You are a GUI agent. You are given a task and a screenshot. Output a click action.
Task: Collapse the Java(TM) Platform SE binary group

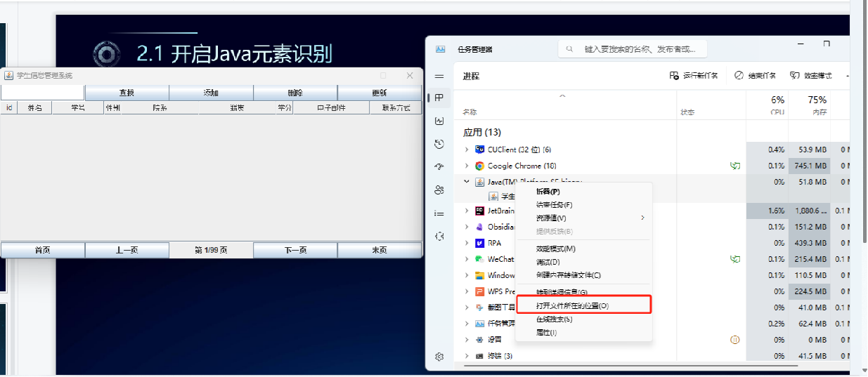[x=467, y=182]
